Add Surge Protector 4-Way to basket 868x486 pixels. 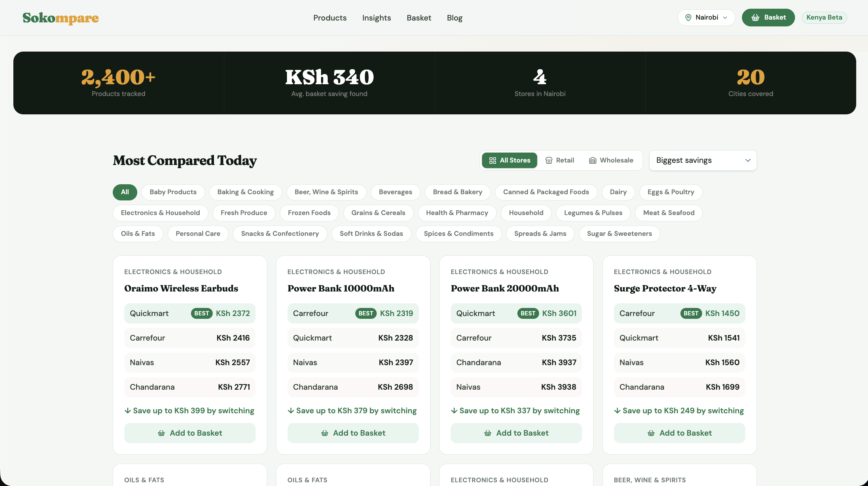679,433
